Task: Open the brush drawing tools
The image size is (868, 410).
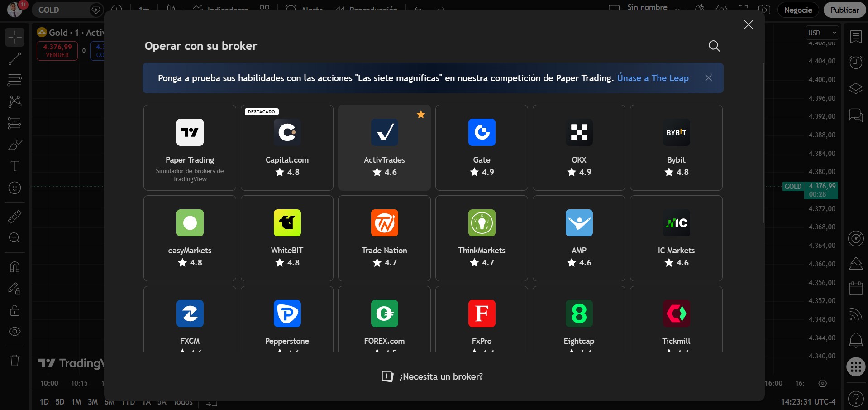Action: coord(14,145)
